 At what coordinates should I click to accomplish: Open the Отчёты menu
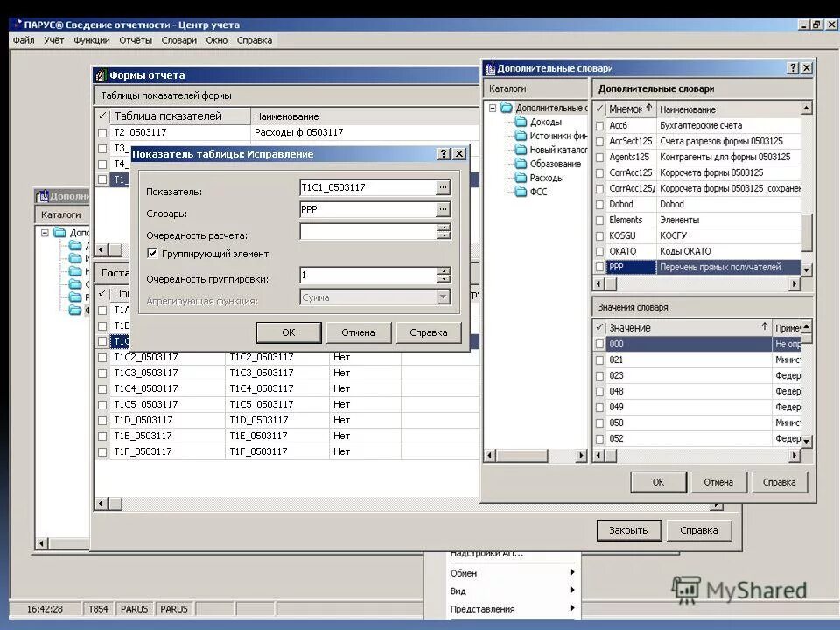coord(136,40)
